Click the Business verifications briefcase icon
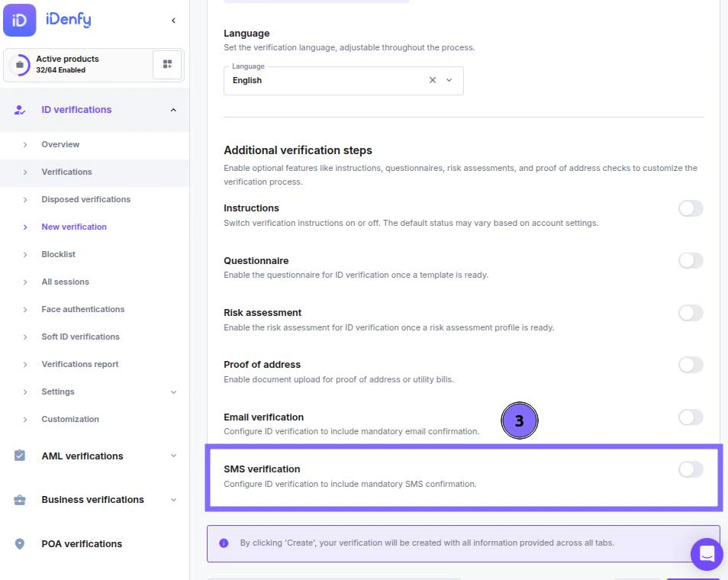 [20, 500]
